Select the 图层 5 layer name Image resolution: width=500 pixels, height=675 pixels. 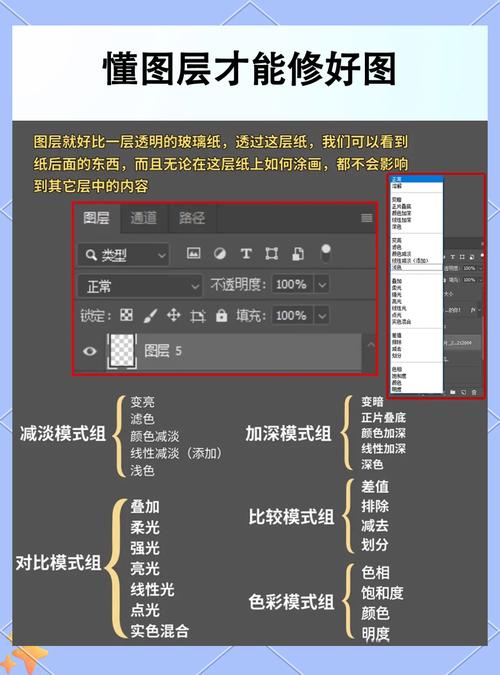pyautogui.click(x=163, y=351)
